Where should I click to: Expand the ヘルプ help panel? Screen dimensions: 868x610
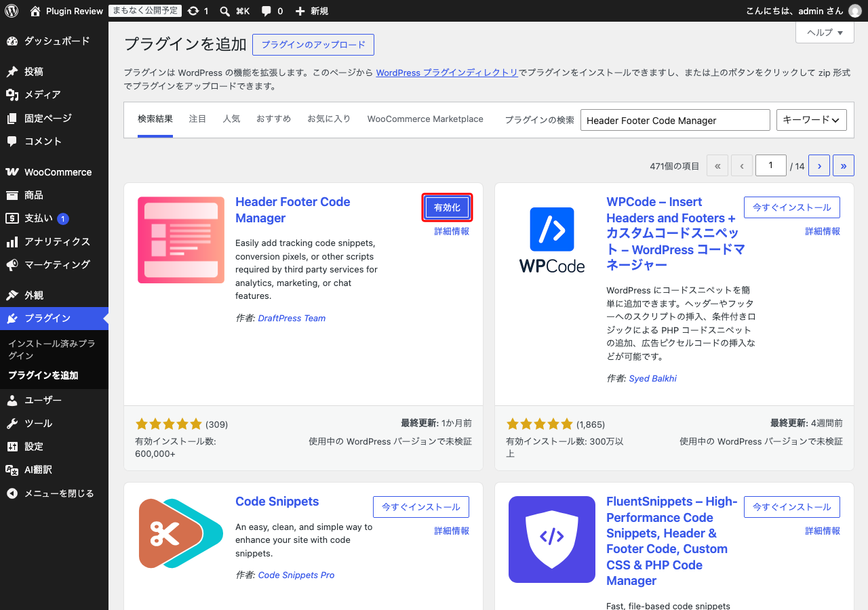(x=824, y=33)
